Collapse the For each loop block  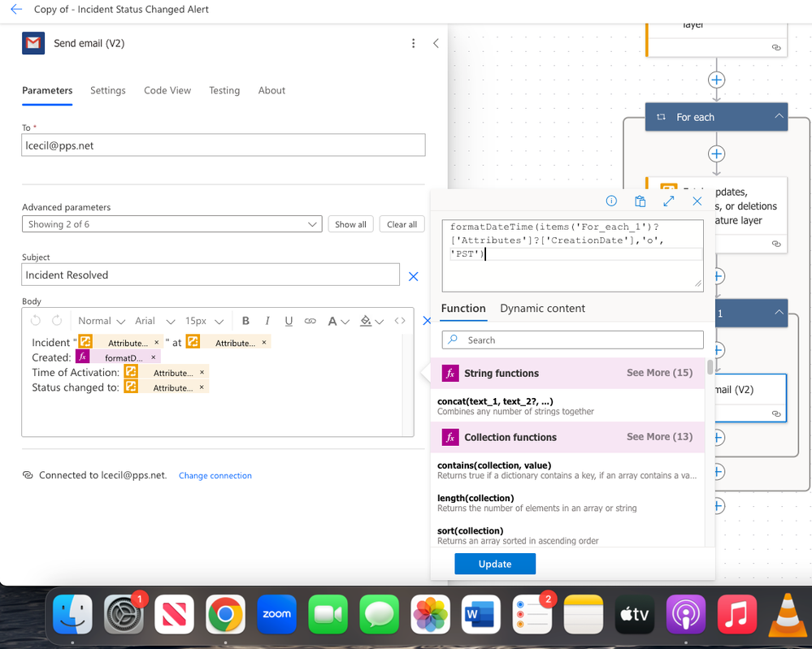[779, 116]
